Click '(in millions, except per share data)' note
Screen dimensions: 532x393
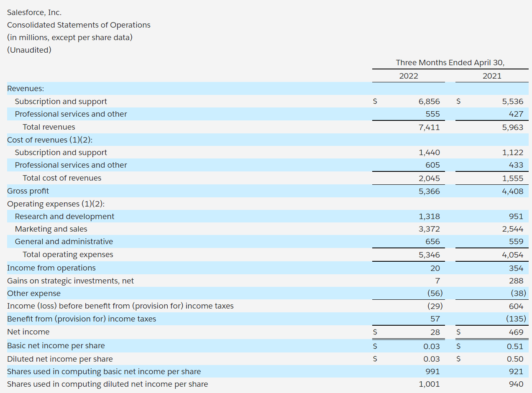70,38
